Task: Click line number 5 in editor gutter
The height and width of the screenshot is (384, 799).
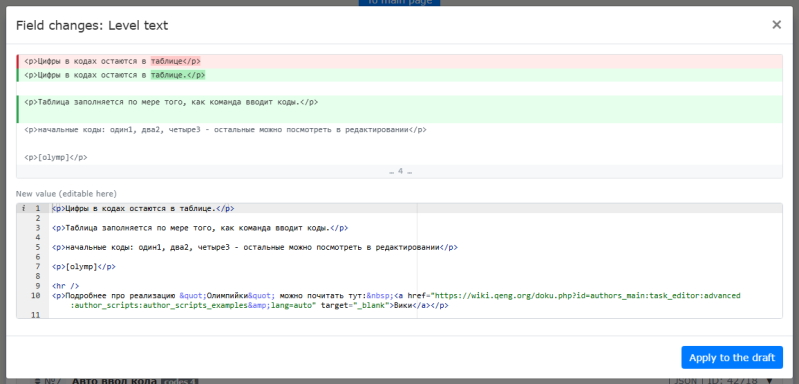Action: pos(38,247)
